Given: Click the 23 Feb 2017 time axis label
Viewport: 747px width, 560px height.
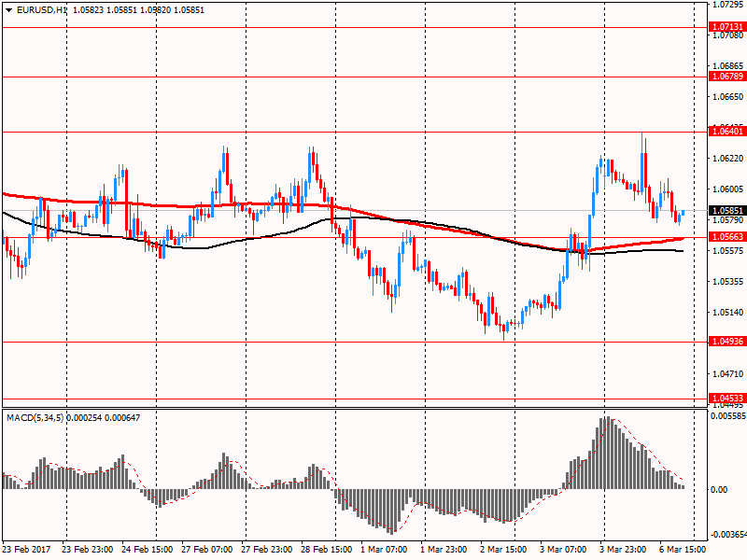Looking at the screenshot, I should [26, 549].
